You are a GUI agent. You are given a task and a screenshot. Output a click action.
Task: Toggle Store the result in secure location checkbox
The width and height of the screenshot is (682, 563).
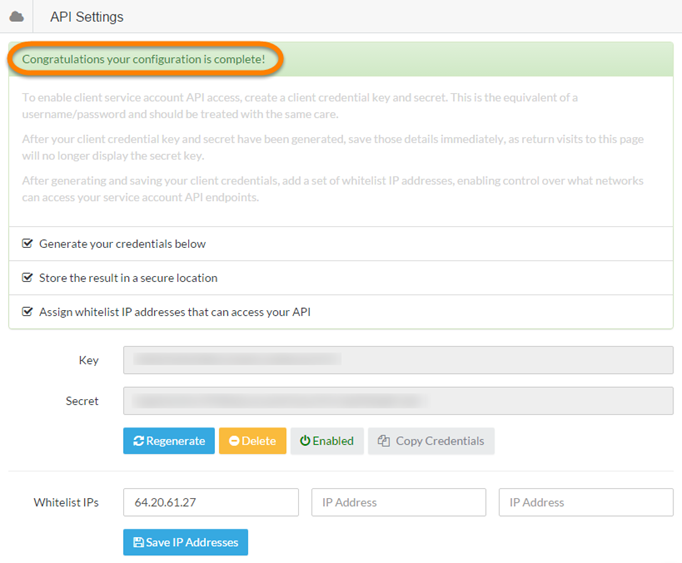click(x=28, y=278)
